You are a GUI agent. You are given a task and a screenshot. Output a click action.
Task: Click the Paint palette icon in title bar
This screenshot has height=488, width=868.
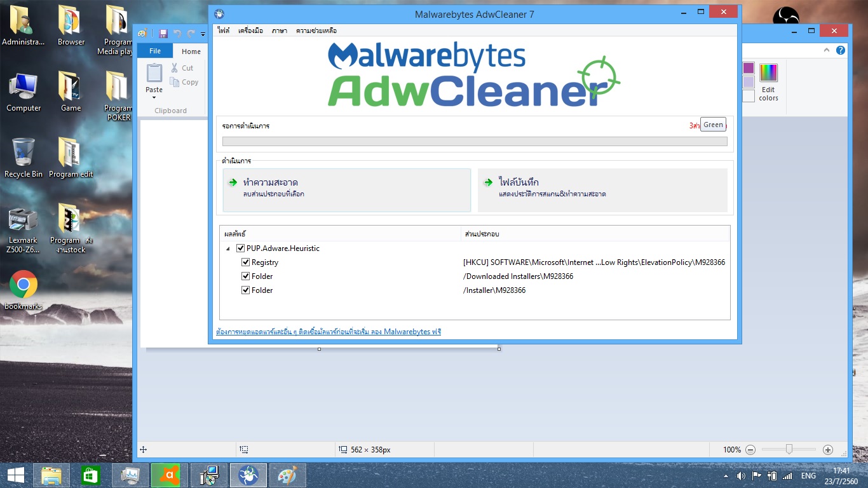click(x=142, y=34)
